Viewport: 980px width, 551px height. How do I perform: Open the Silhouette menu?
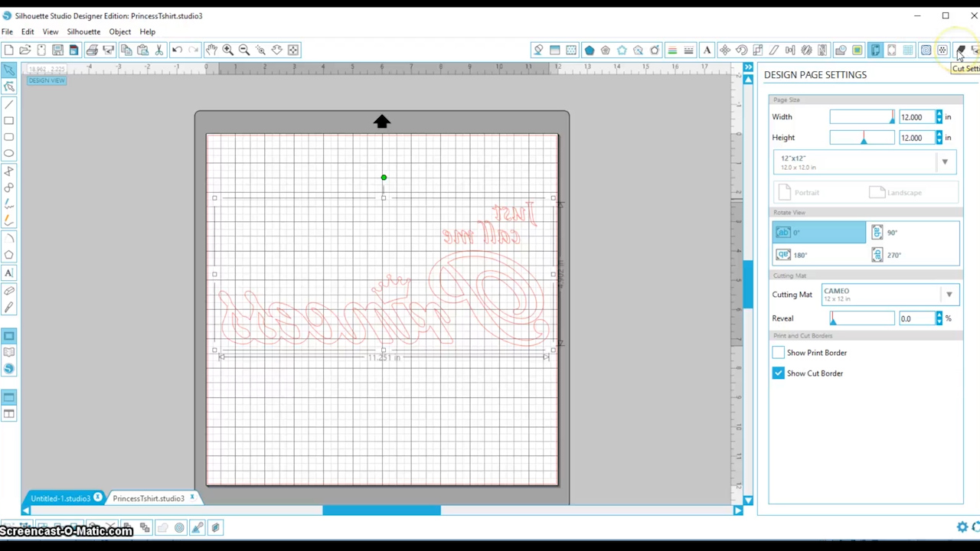pos(83,32)
